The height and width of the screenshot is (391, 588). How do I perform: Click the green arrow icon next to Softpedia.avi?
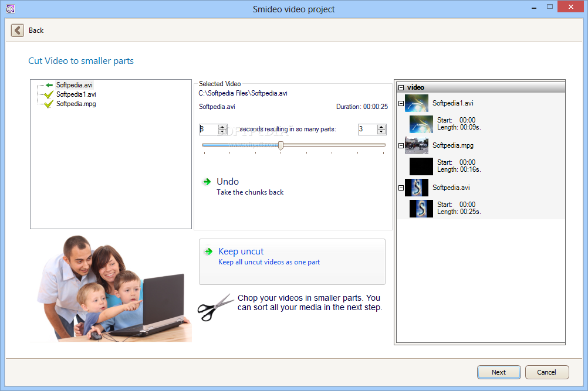point(49,85)
